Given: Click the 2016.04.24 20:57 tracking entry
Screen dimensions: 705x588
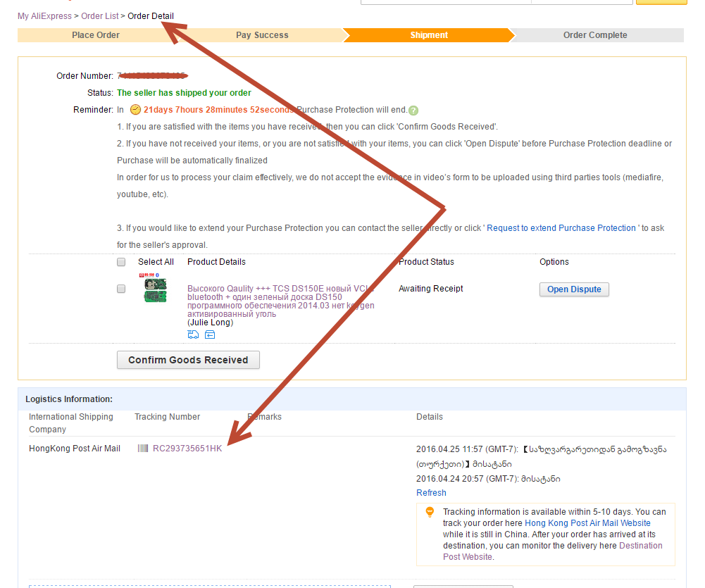Looking at the screenshot, I should coord(488,479).
